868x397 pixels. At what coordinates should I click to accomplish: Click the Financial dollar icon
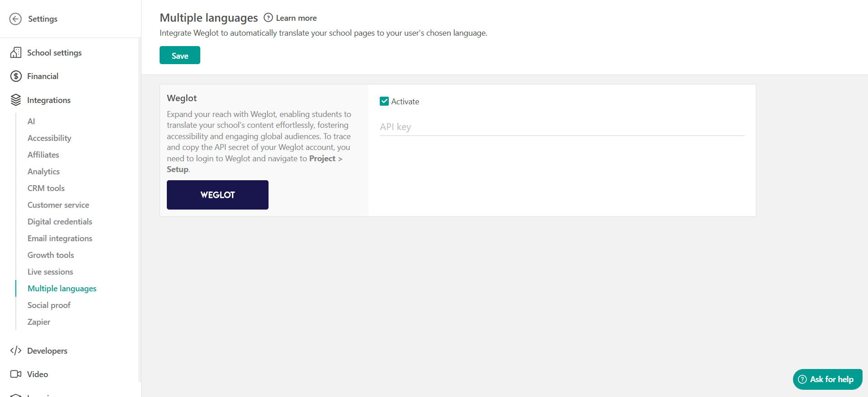16,76
